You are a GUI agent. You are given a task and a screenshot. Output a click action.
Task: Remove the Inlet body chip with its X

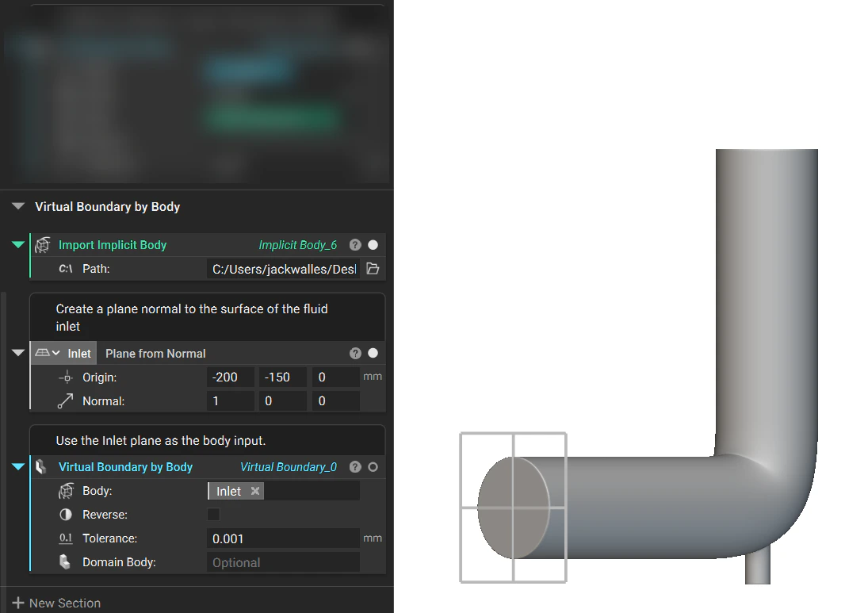coord(255,490)
